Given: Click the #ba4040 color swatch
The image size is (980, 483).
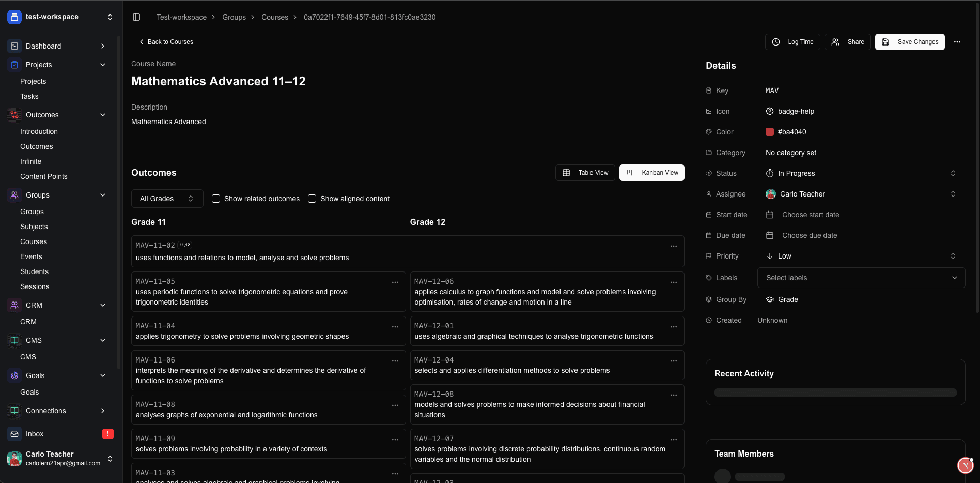Looking at the screenshot, I should click(x=770, y=132).
